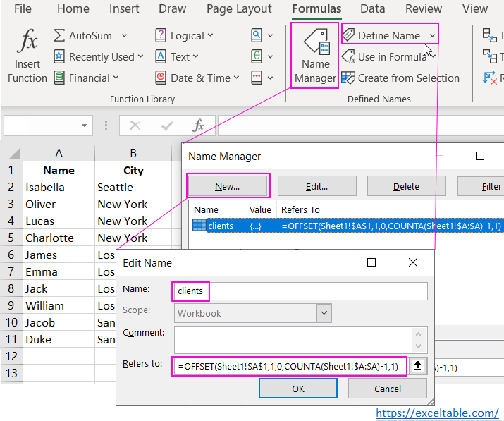Screen dimensions: 504x421
Task: Switch to the Page Layout tab
Action: click(x=239, y=8)
